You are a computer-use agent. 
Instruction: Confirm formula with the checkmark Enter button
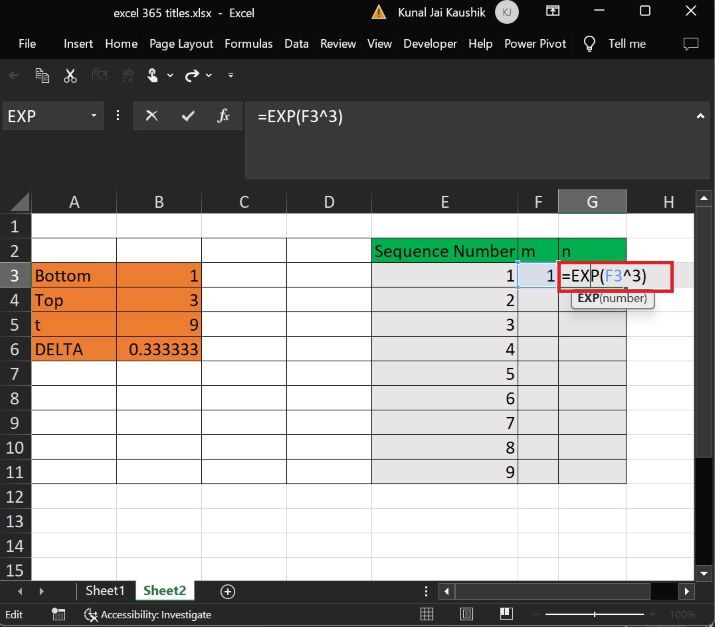pyautogui.click(x=188, y=116)
